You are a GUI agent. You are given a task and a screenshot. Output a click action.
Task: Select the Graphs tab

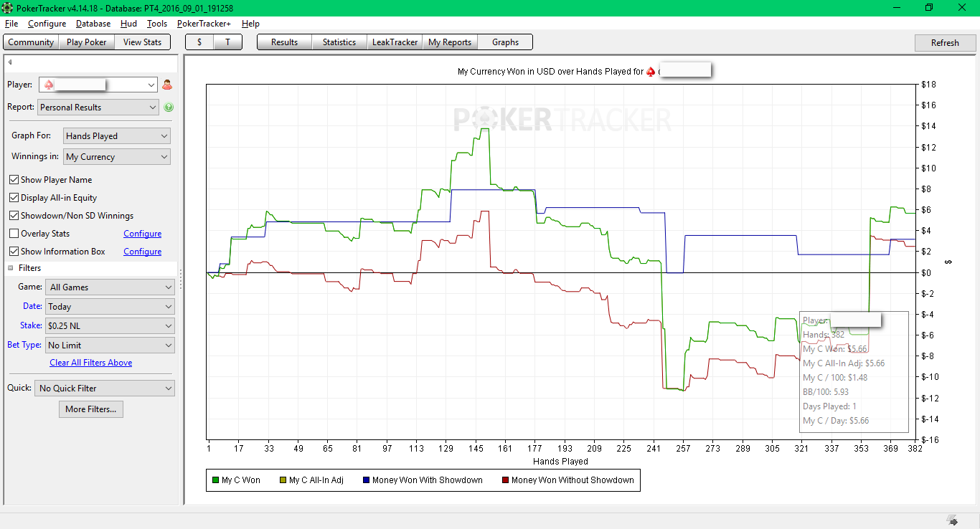point(505,42)
